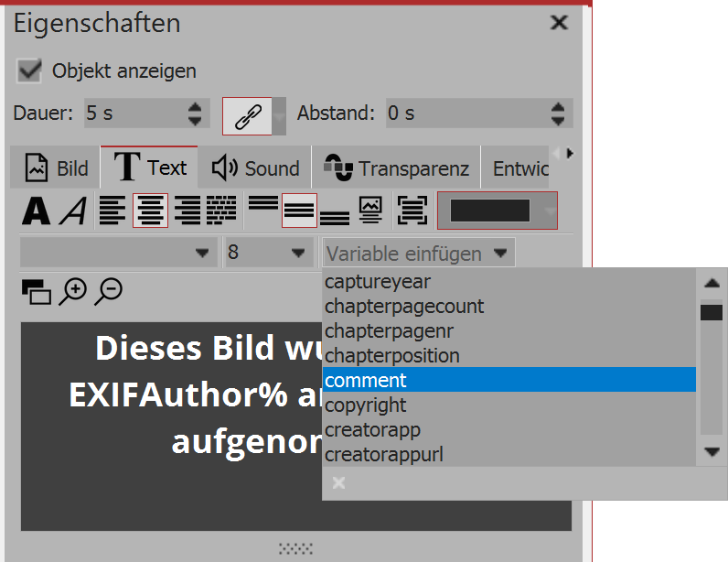This screenshot has width=728, height=562.
Task: Click the zoom in magnifier icon
Action: [73, 291]
